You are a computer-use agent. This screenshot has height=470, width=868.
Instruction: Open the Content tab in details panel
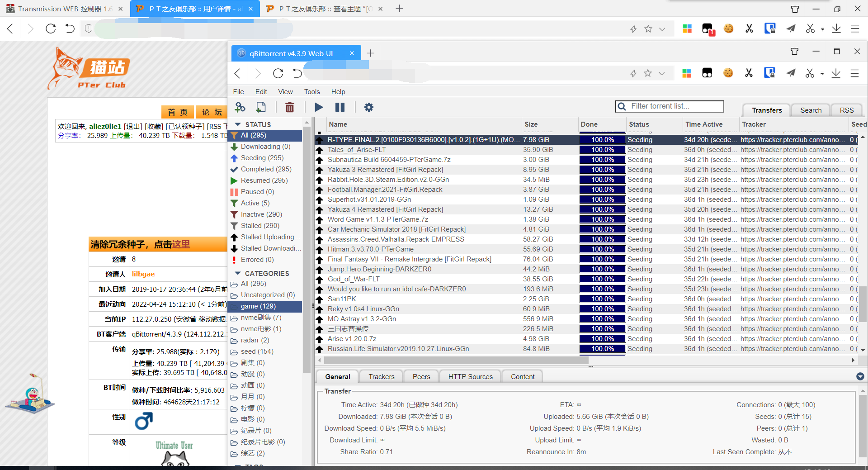click(x=523, y=377)
